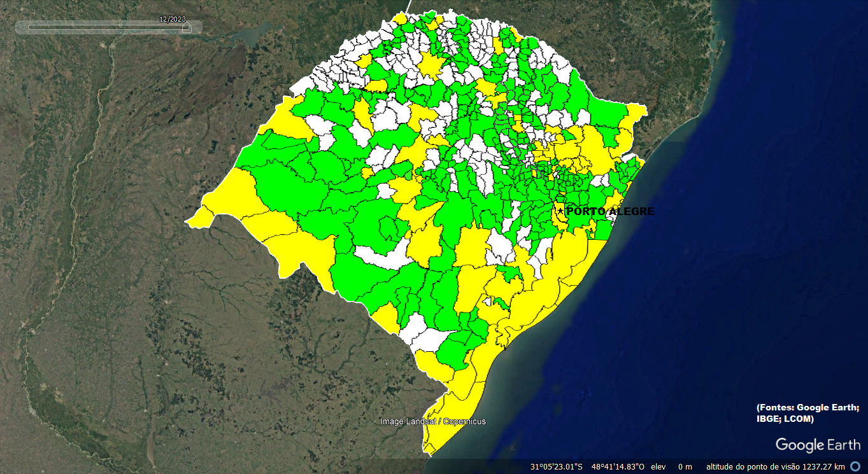868x474 pixels.
Task: Click the Google Earth logo
Action: pyautogui.click(x=817, y=445)
